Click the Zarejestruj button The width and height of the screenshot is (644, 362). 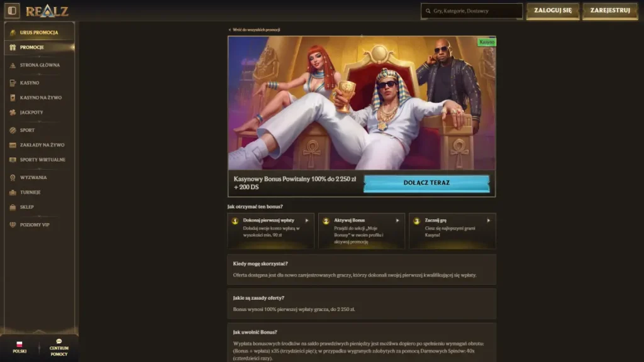pyautogui.click(x=610, y=11)
